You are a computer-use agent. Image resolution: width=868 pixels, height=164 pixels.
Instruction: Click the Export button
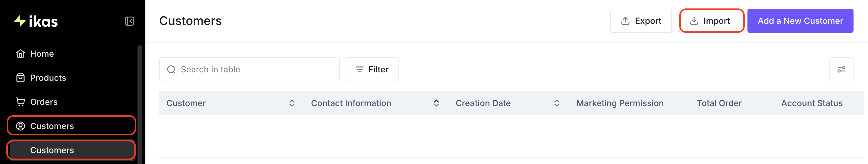coord(641,21)
